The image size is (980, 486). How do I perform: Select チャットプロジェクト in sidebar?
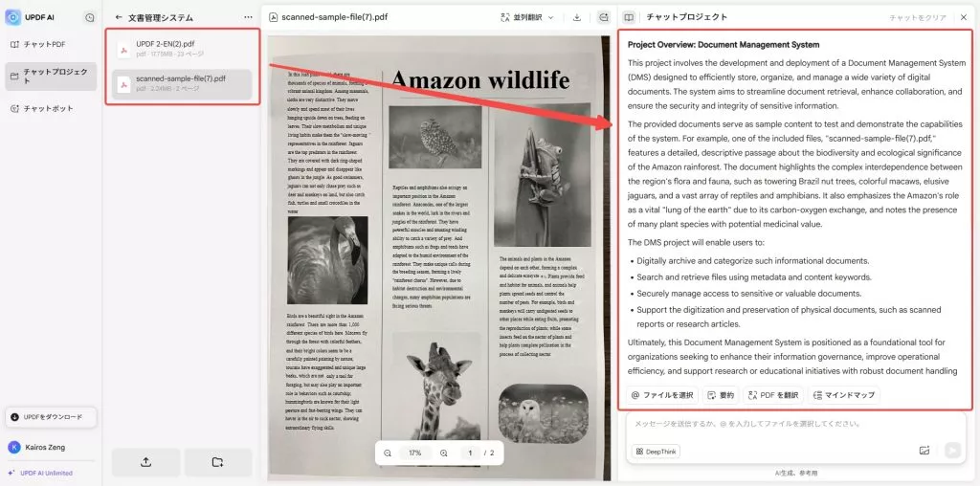[x=51, y=77]
